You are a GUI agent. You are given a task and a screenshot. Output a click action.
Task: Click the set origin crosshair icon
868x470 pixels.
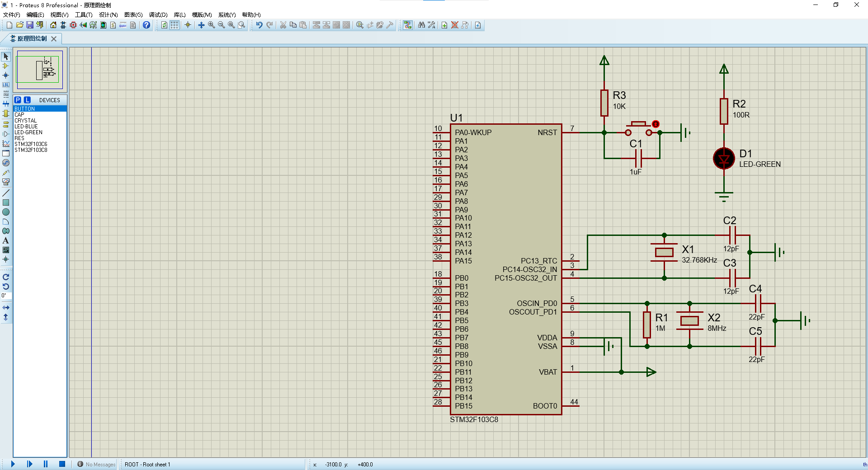pos(188,25)
